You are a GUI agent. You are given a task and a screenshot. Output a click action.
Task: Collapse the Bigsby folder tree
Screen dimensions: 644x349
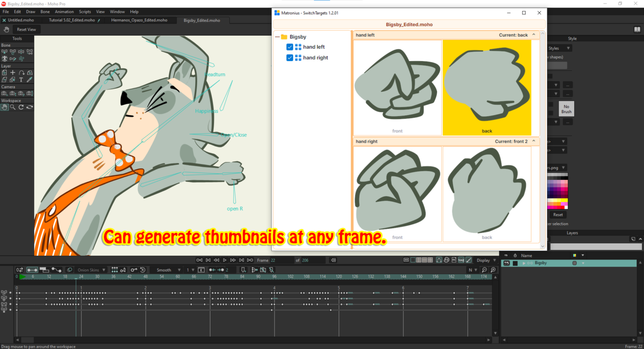click(x=277, y=37)
